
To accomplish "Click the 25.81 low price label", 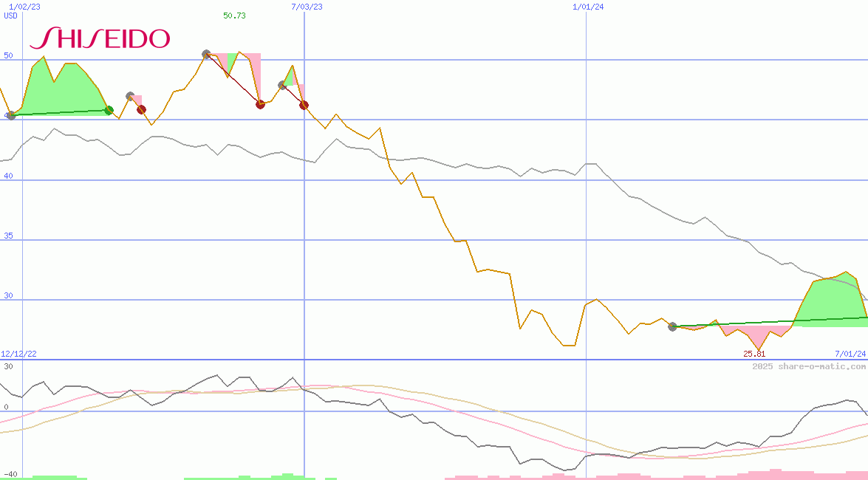I will tap(754, 353).
